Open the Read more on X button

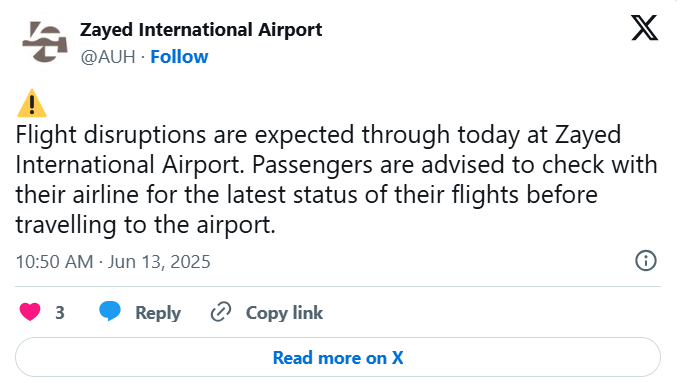point(338,357)
